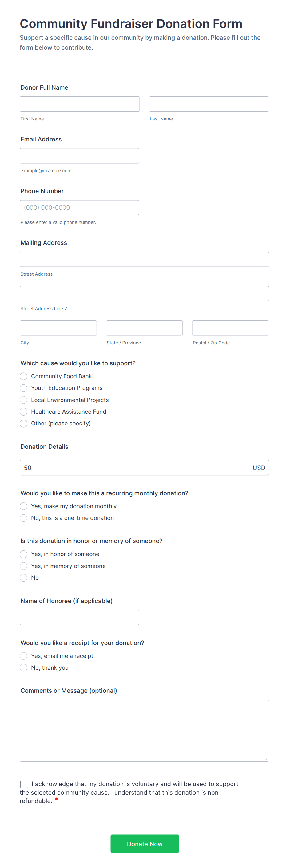
Task: Select Local Environmental Projects option
Action: click(24, 400)
